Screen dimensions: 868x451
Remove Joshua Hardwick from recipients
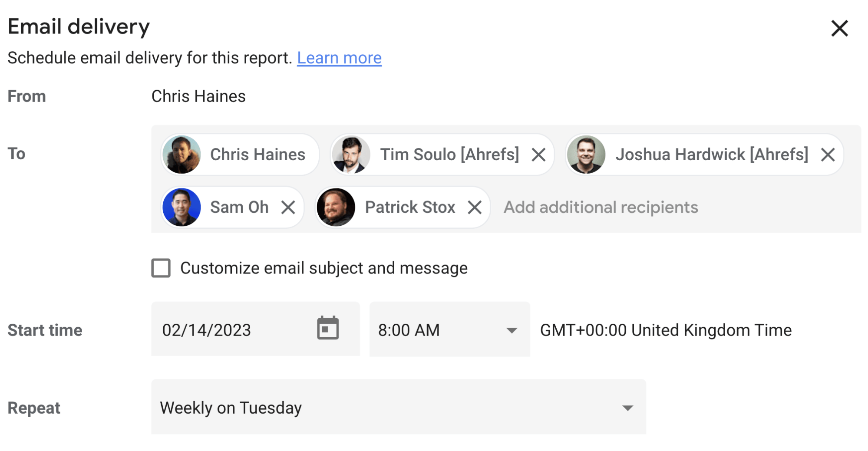tap(828, 155)
